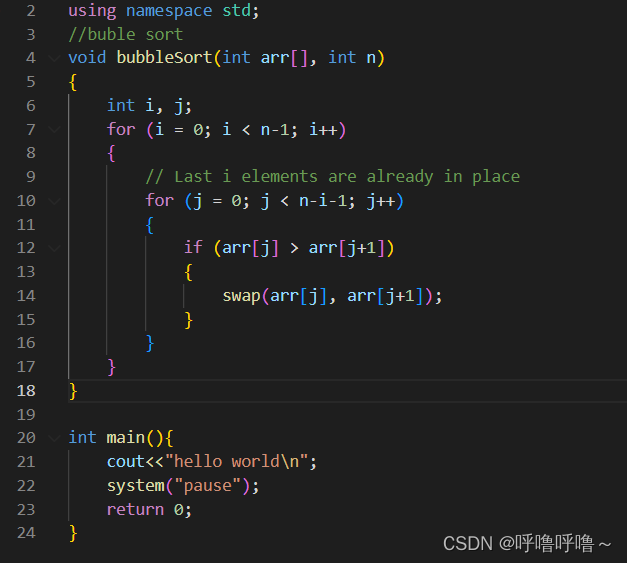The height and width of the screenshot is (563, 627).
Task: Fold the if block chevron on line 12
Action: pos(54,248)
